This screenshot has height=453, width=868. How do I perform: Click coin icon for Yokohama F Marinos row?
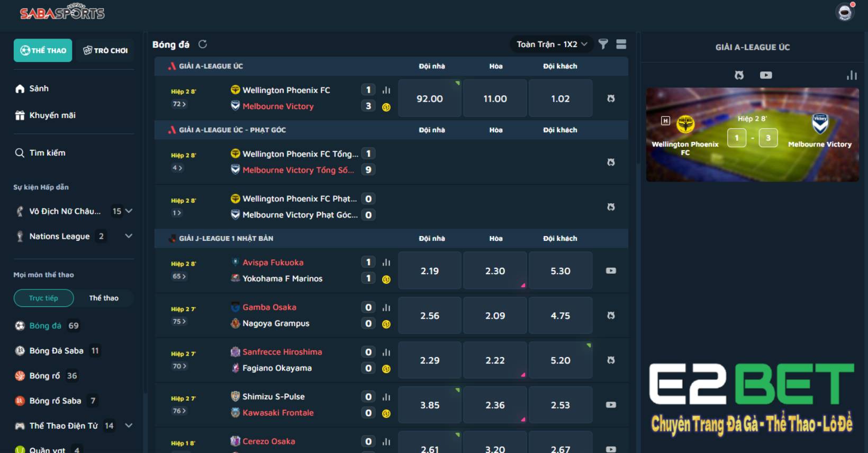386,279
